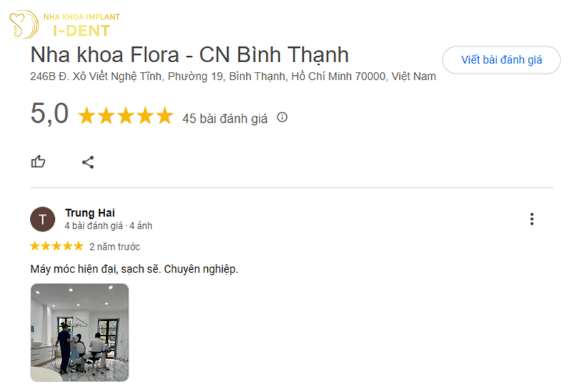Click the Viết bài đánh giá button
The width and height of the screenshot is (588, 392).
click(x=502, y=59)
